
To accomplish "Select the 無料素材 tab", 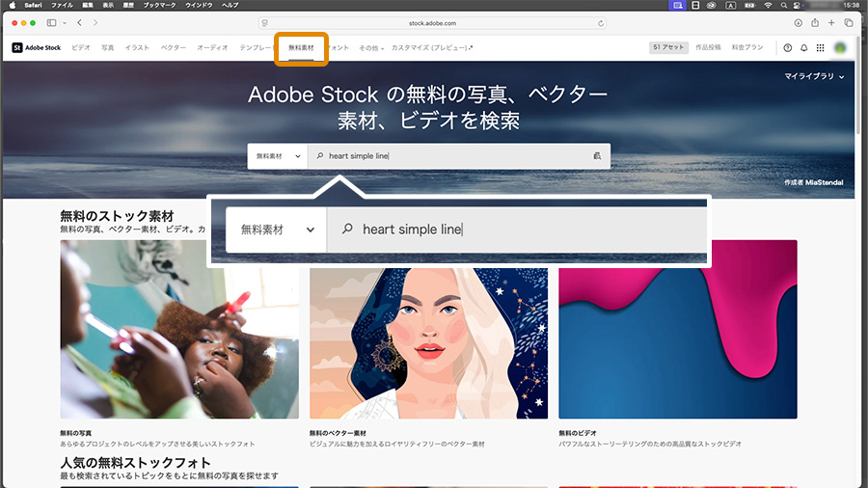I will pos(301,48).
